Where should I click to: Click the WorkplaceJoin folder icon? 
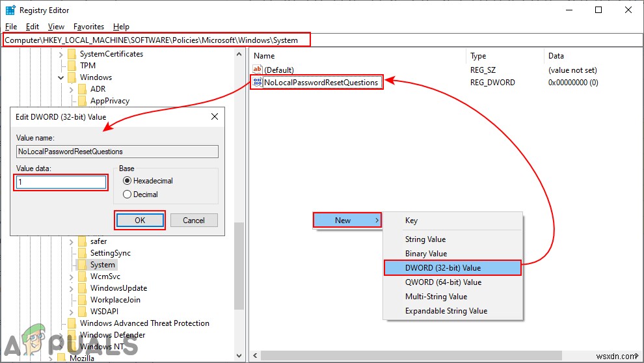click(x=83, y=300)
